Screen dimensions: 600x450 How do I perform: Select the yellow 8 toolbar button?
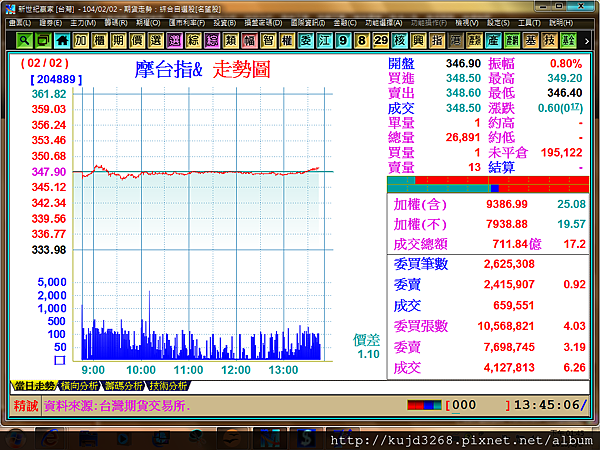coord(362,40)
